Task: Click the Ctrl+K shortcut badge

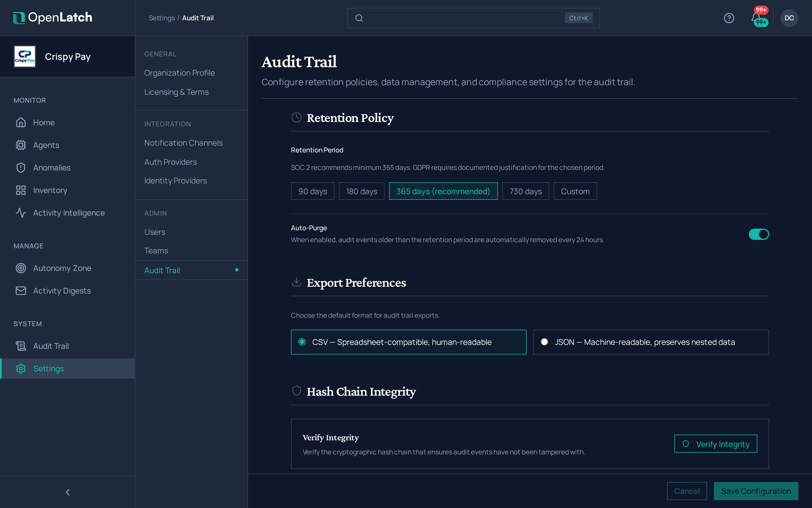Action: (x=578, y=18)
